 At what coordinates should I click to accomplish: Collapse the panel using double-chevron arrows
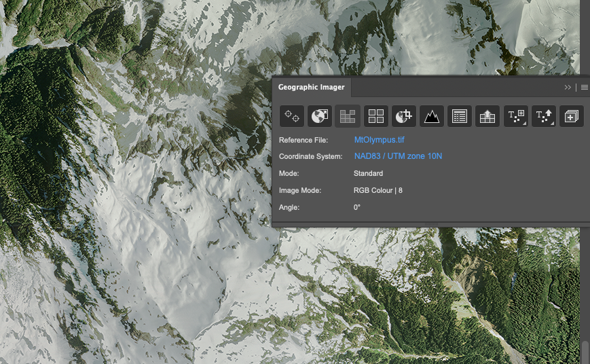[568, 88]
